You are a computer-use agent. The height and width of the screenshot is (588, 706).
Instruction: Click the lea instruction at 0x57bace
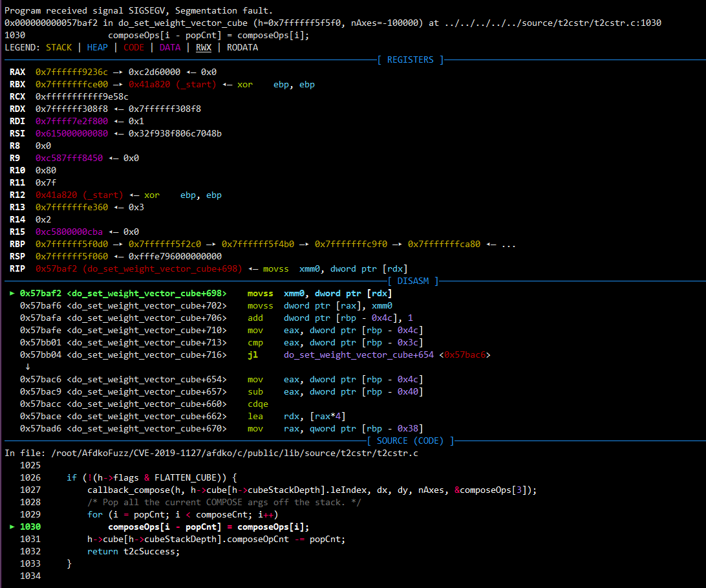(x=255, y=417)
